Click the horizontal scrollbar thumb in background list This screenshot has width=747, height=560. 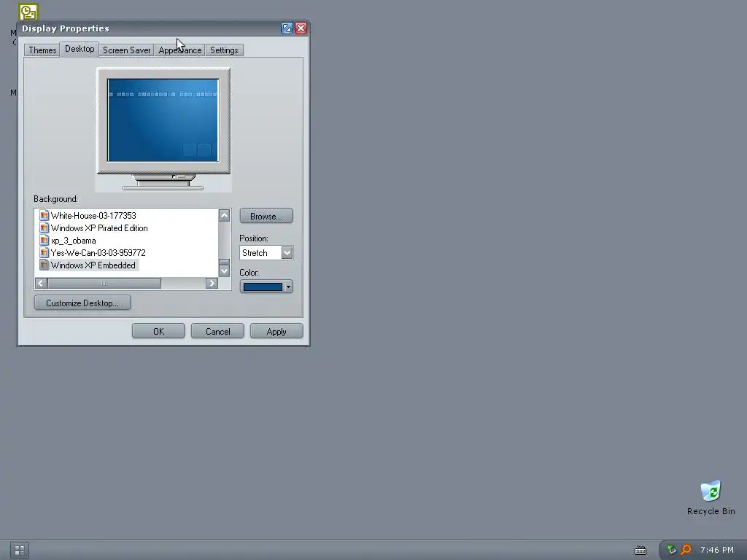pos(104,284)
